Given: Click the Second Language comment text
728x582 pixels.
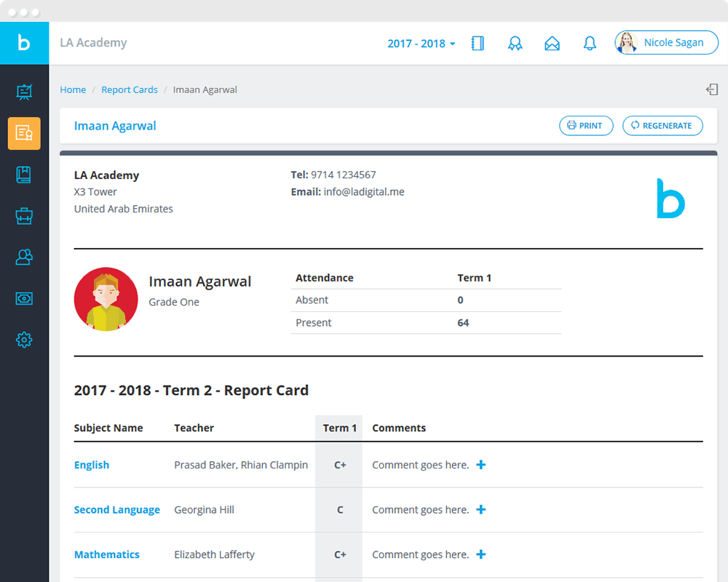Looking at the screenshot, I should pyautogui.click(x=421, y=509).
